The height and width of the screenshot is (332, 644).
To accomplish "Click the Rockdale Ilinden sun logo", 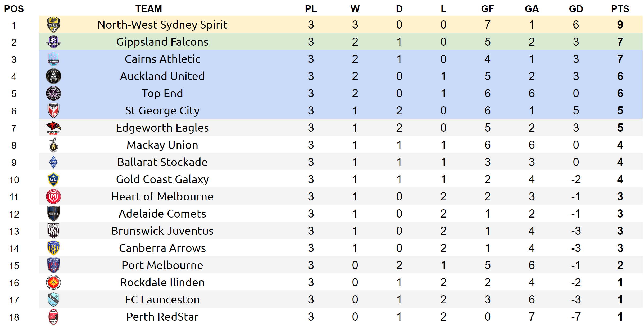I will [x=53, y=282].
